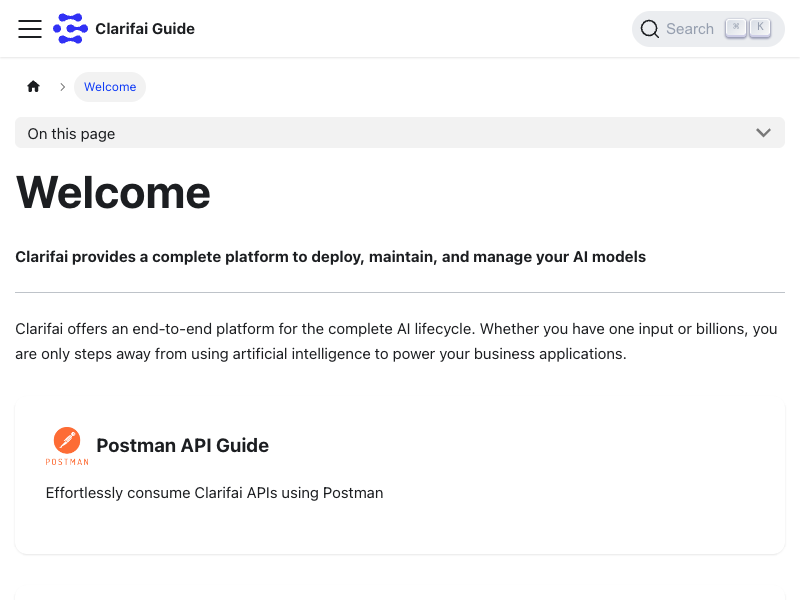Open the Clarifai Guide home link
Screen dimensions: 800x600
tap(124, 29)
